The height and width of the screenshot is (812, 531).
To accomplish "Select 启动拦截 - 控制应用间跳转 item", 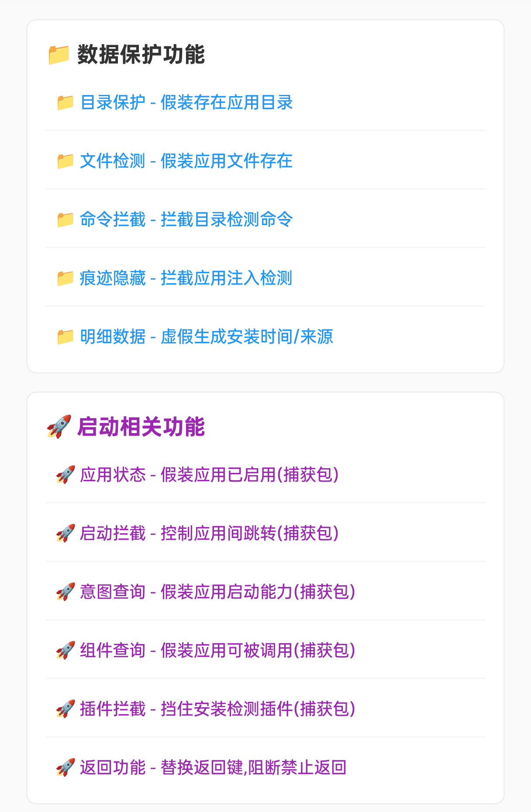I will click(x=265, y=534).
